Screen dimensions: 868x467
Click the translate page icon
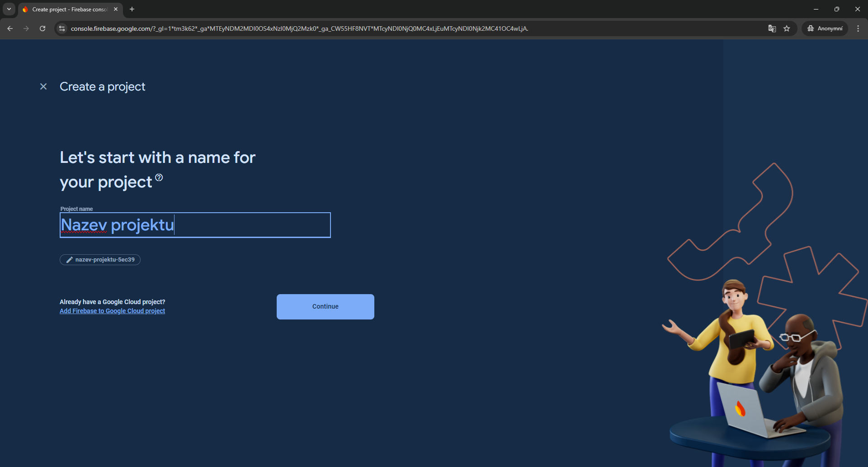tap(772, 29)
